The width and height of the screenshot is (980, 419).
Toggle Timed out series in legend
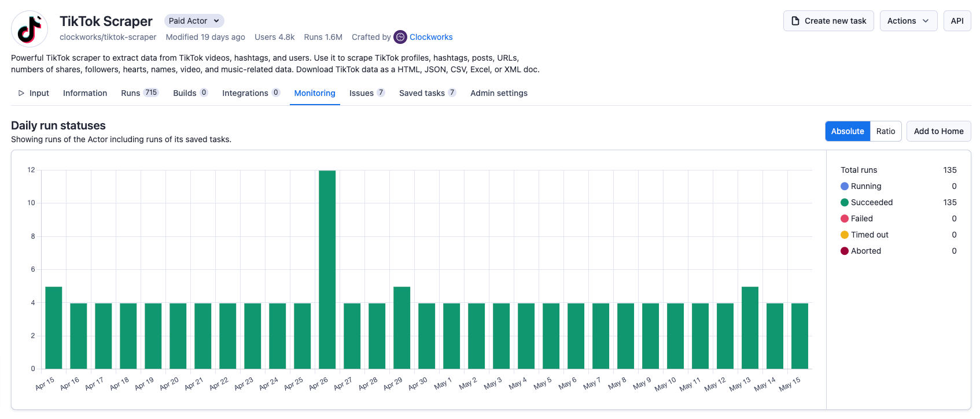click(864, 235)
